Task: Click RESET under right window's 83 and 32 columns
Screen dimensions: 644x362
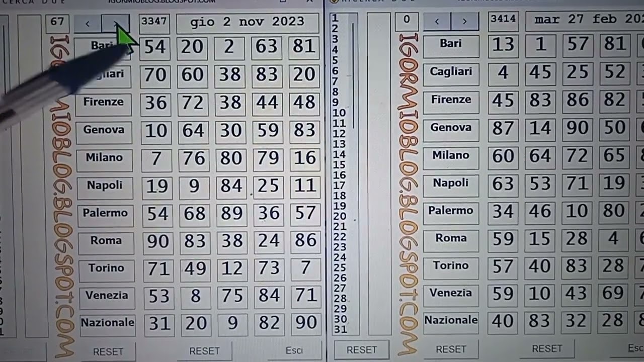Action: pyautogui.click(x=547, y=348)
